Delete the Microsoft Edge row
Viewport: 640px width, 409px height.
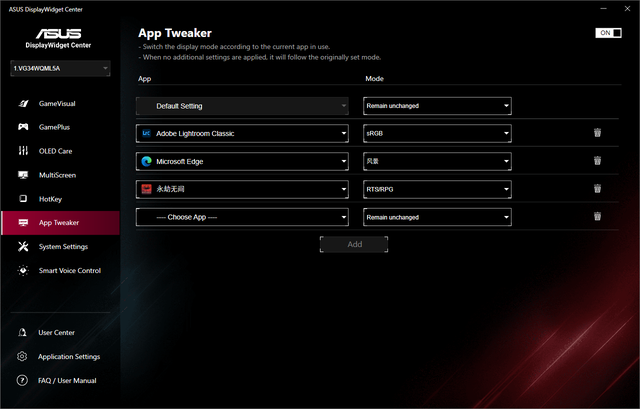tap(598, 160)
